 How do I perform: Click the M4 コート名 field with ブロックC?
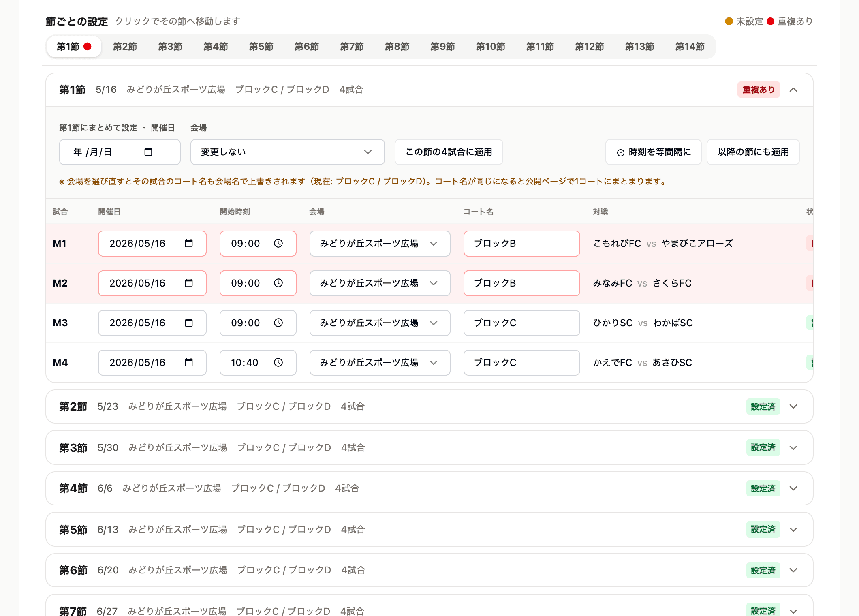click(x=522, y=363)
